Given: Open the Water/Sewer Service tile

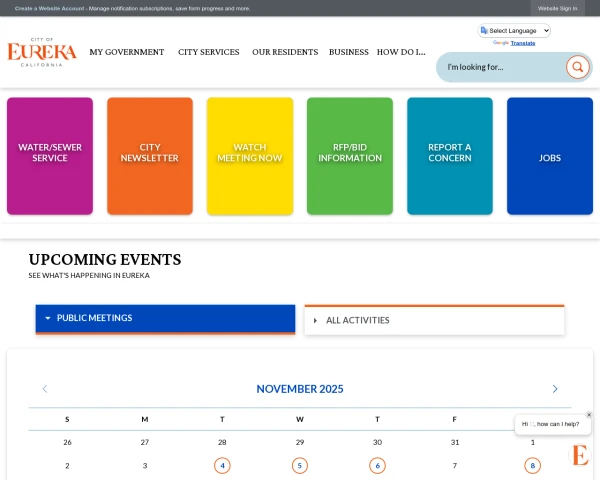Looking at the screenshot, I should 50,155.
